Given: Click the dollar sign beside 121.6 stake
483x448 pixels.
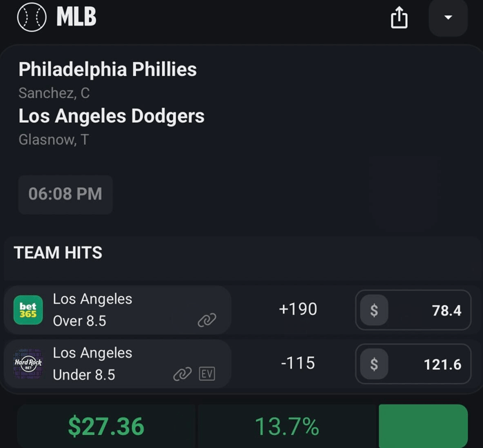Looking at the screenshot, I should point(373,364).
